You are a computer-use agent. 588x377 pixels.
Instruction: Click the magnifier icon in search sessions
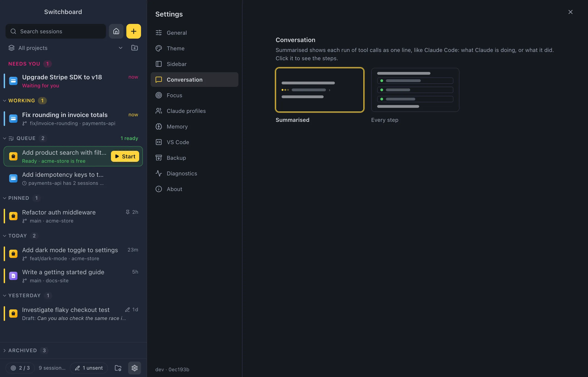[13, 31]
